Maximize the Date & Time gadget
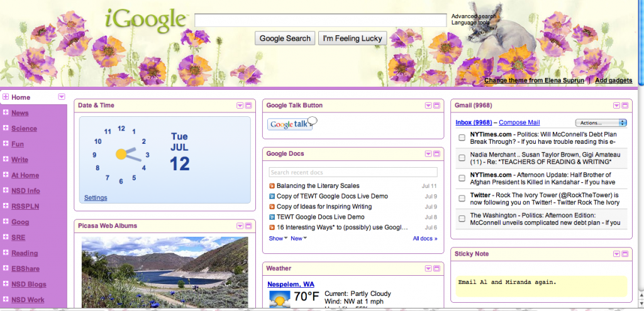The image size is (644, 311). tap(248, 106)
